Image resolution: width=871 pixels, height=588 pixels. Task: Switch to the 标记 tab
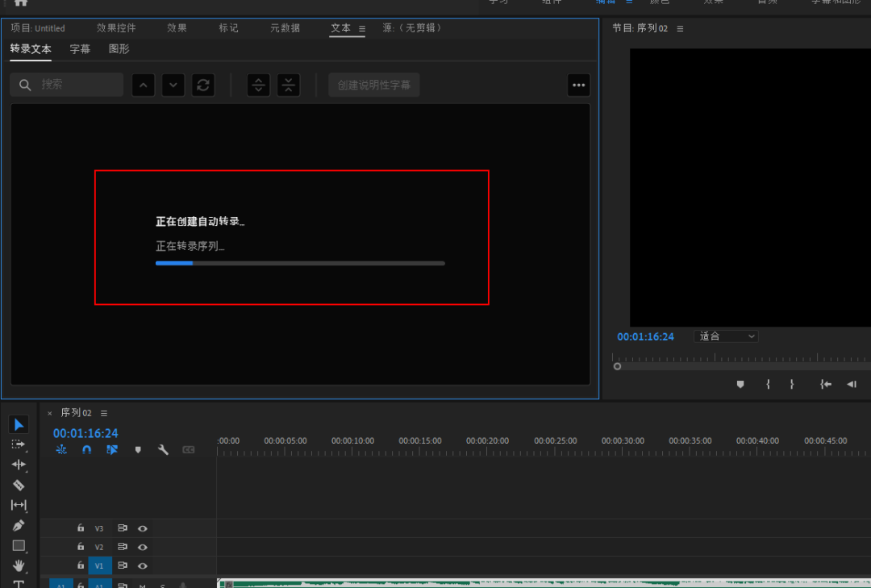click(x=228, y=27)
